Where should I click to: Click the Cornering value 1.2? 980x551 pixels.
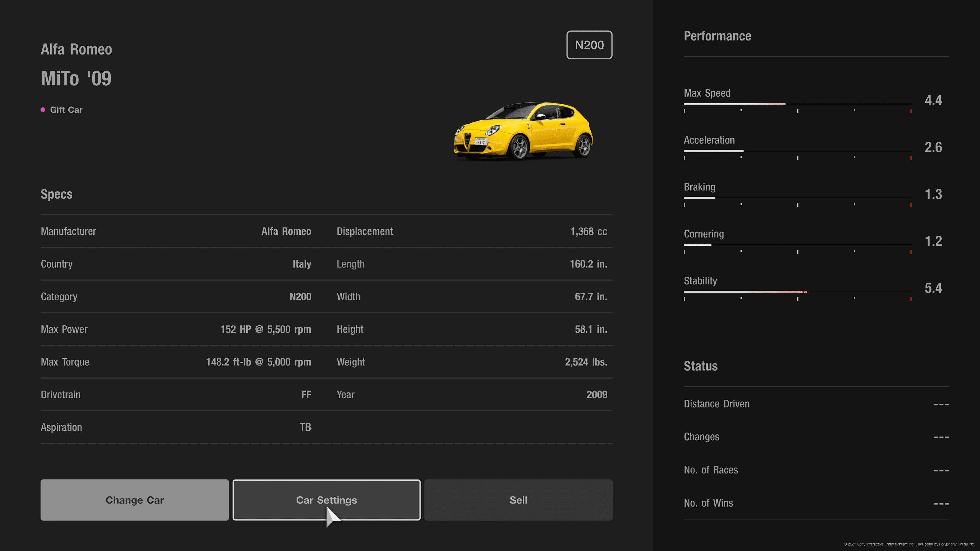933,241
